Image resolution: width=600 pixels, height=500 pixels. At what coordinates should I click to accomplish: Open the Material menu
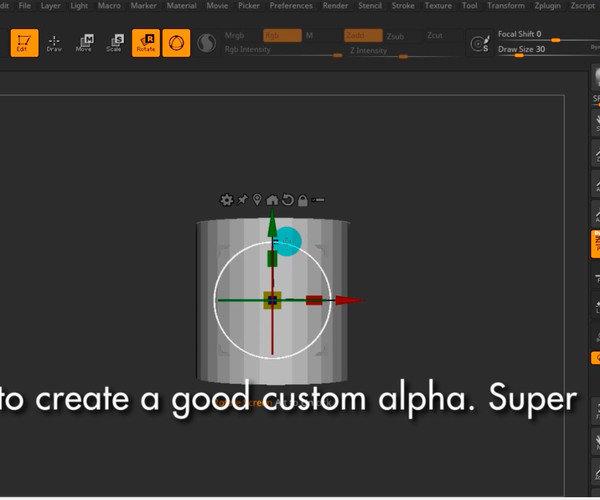181,6
